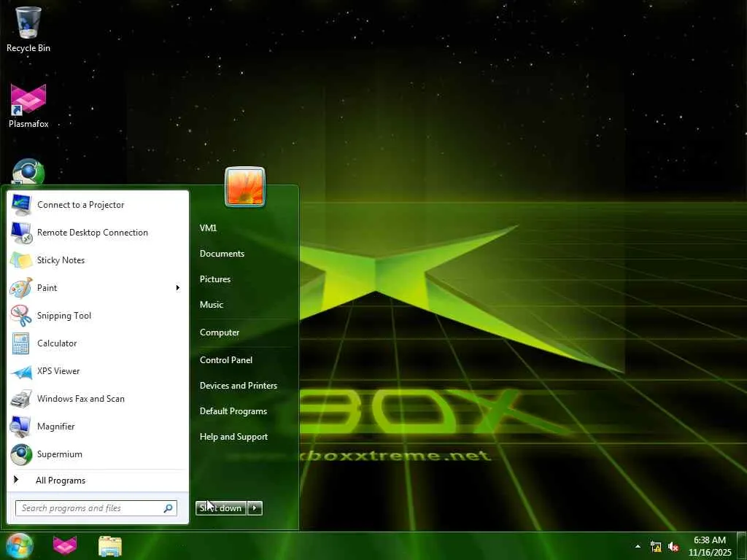
Task: Click the network status tray icon
Action: tap(656, 547)
